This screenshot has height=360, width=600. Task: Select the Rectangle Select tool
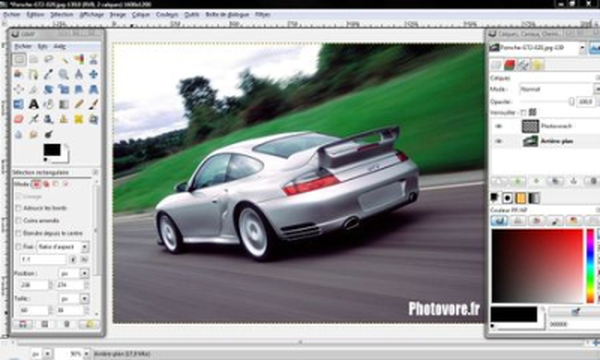point(18,59)
